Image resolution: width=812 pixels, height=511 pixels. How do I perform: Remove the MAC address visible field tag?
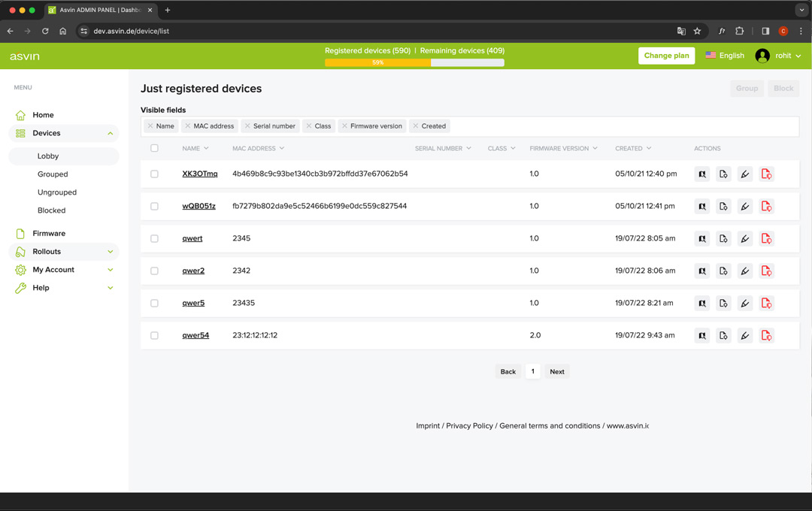coord(188,126)
